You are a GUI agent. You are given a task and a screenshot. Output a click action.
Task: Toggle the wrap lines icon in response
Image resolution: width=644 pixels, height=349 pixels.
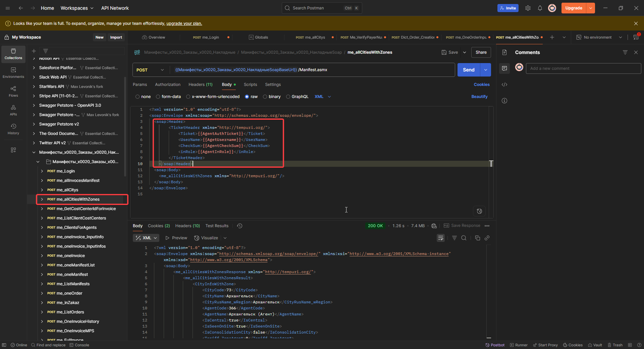441,238
